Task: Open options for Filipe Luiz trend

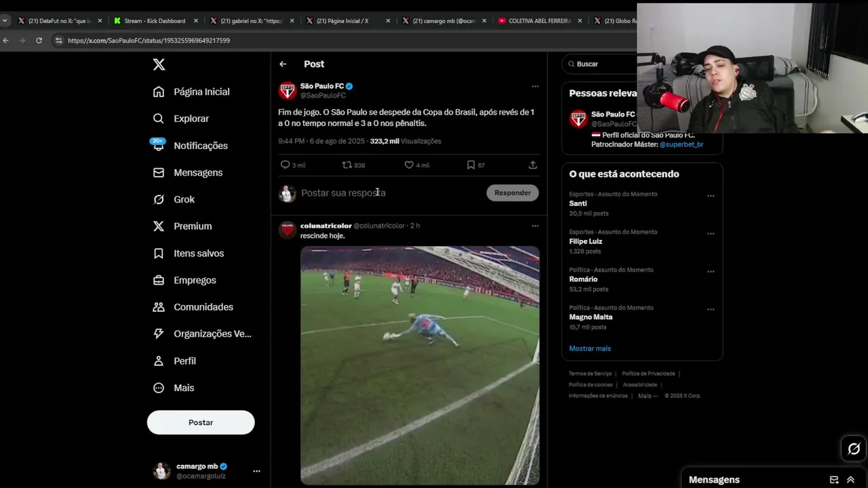Action: tap(711, 234)
